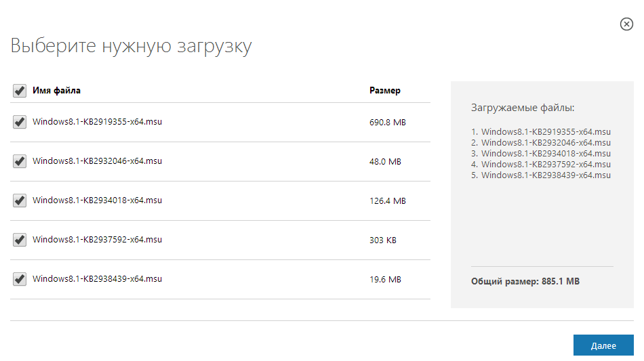The image size is (644, 361).
Task: Close the download selection dialog
Action: pyautogui.click(x=626, y=24)
